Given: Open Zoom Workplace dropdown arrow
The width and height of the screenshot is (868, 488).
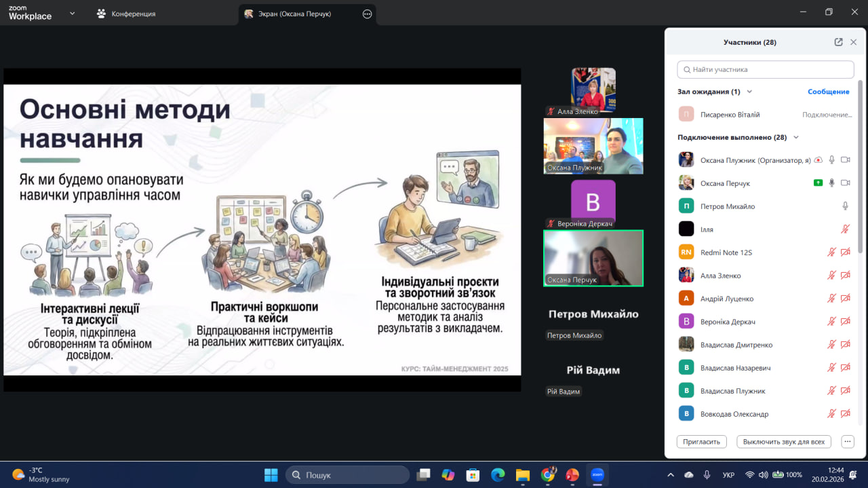Looking at the screenshot, I should point(73,14).
